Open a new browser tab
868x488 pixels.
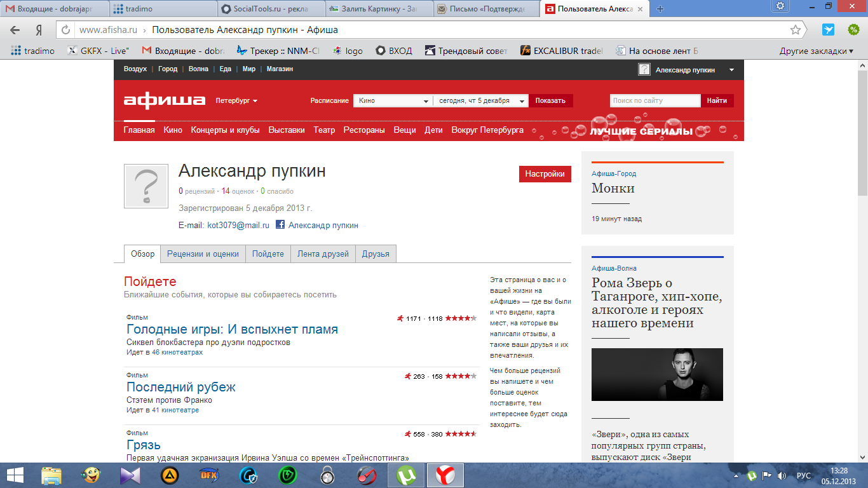click(x=660, y=8)
